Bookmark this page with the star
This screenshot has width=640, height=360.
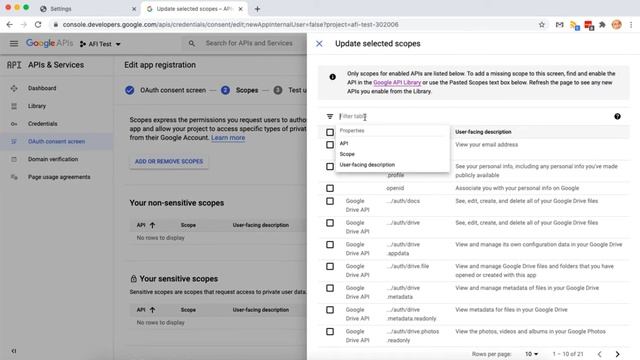coord(542,24)
